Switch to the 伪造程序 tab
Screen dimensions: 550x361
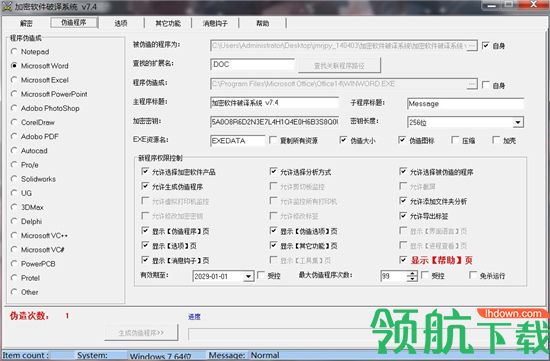pyautogui.click(x=74, y=23)
